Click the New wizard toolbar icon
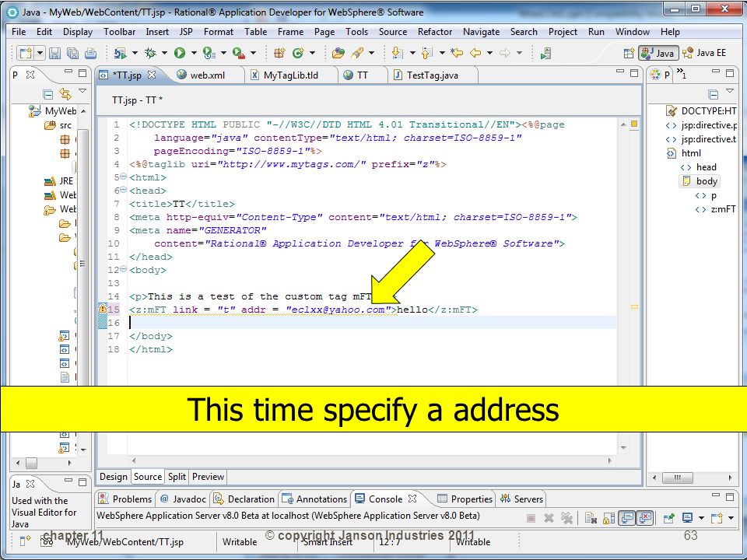 pos(25,53)
